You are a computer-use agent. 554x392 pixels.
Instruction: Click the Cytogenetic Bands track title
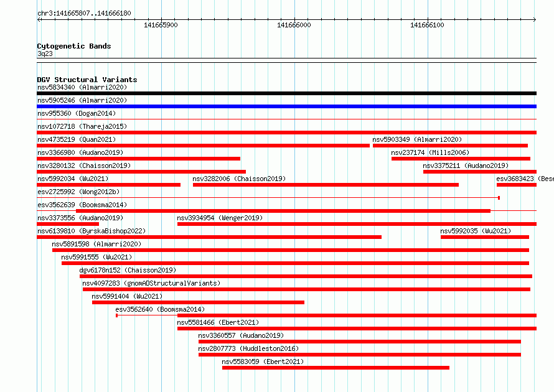click(74, 46)
